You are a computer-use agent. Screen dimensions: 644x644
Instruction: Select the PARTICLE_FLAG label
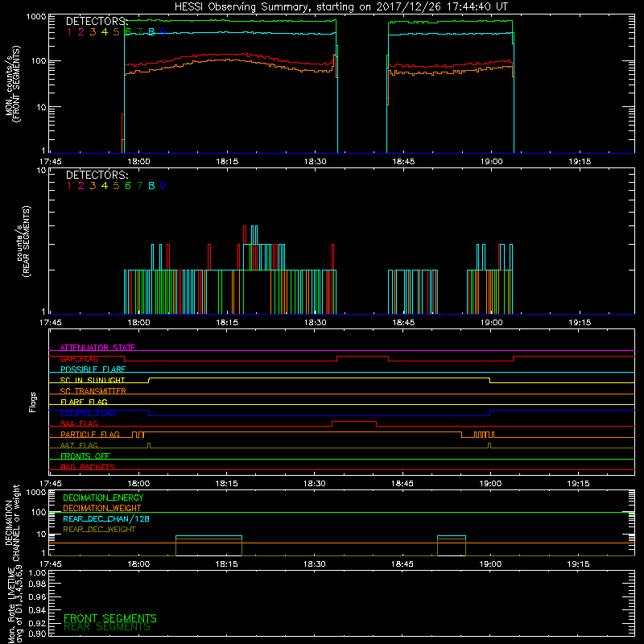point(90,435)
